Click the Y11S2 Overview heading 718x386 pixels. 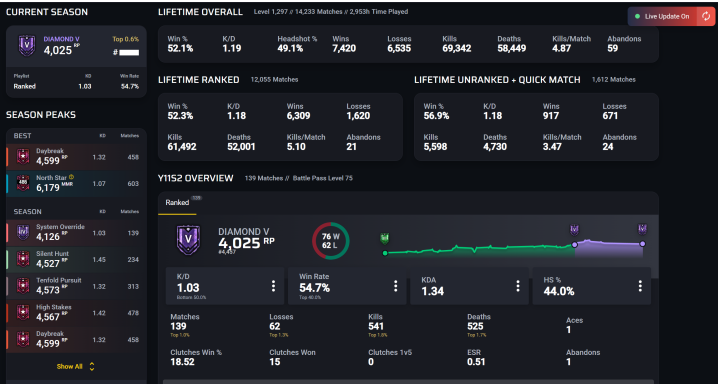[196, 178]
